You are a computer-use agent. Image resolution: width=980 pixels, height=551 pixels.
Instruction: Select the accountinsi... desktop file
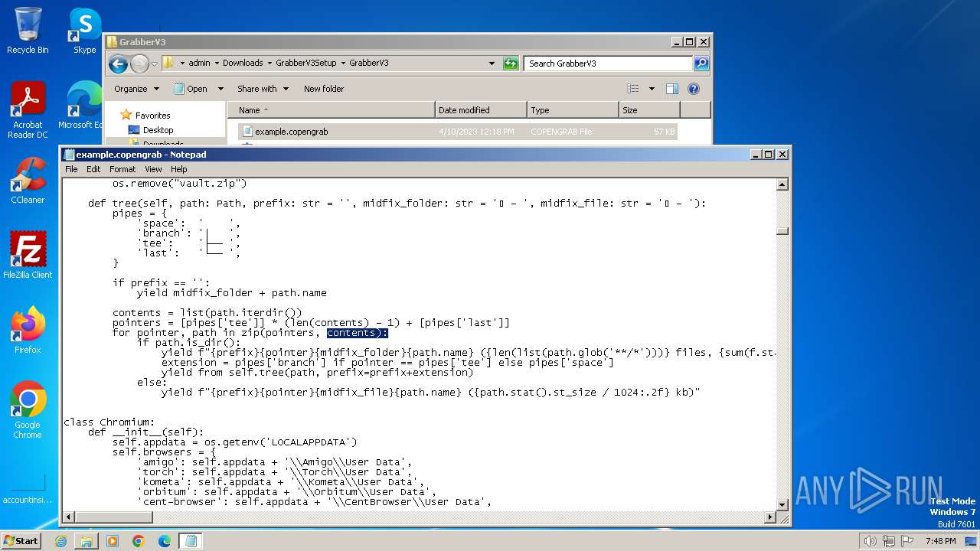[28, 488]
